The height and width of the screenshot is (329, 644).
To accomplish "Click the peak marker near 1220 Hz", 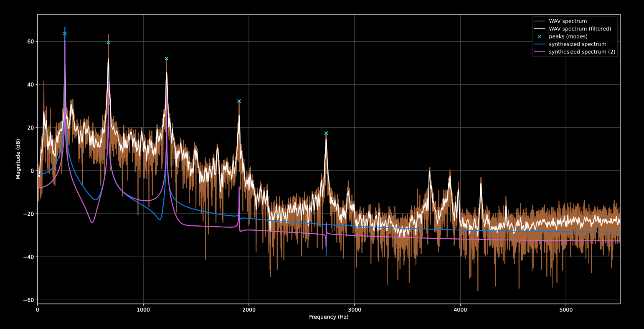I will coord(167,59).
